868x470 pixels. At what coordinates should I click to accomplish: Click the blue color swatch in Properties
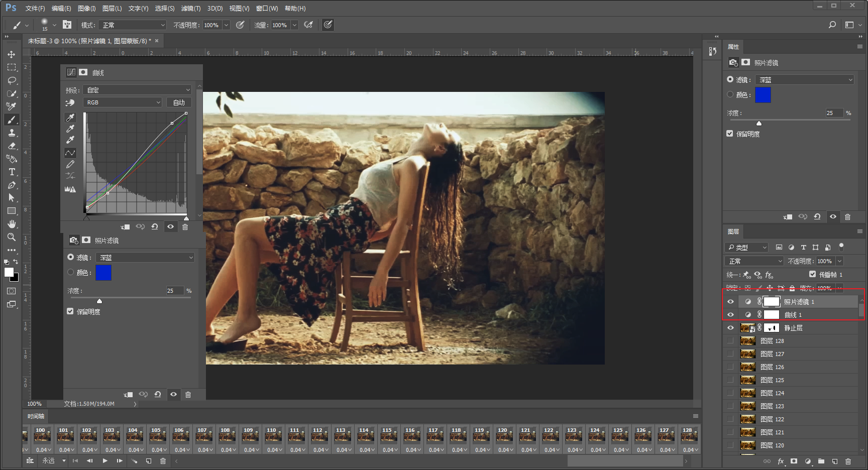point(763,95)
